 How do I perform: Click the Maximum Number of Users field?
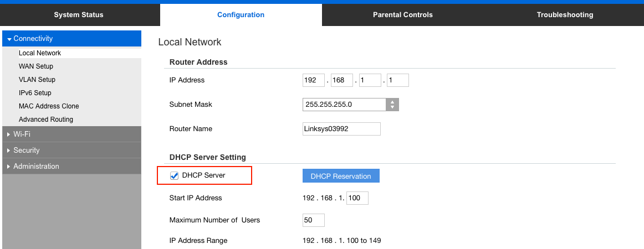tap(314, 220)
